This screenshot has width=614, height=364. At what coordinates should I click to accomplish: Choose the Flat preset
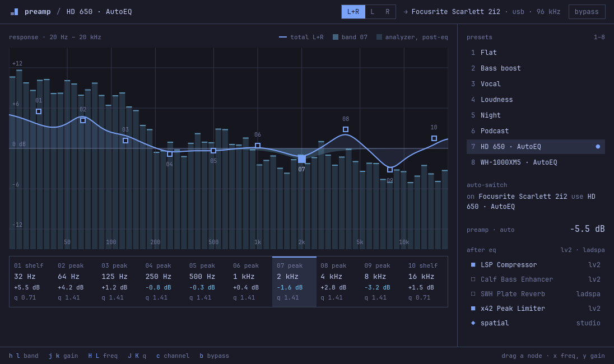[536, 53]
